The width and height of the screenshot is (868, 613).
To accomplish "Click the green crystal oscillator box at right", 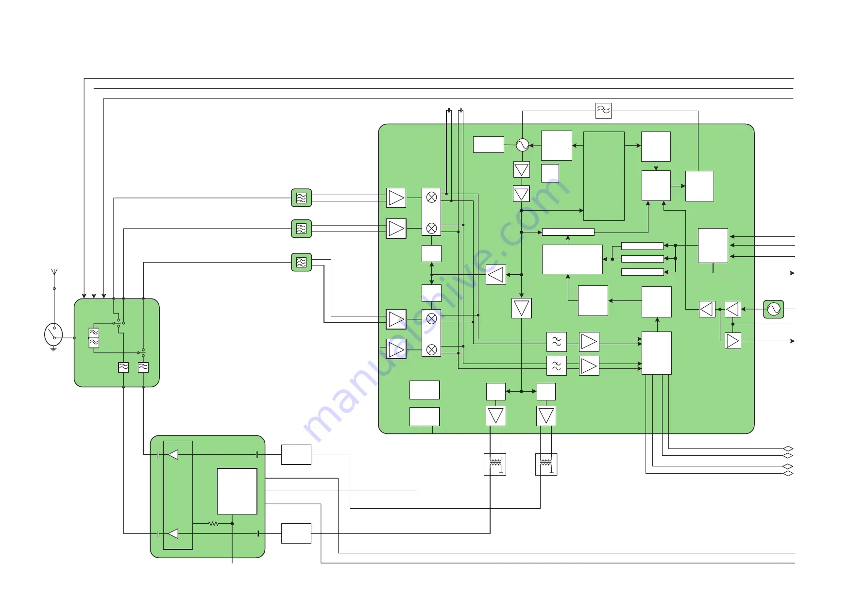I will pyautogui.click(x=773, y=309).
